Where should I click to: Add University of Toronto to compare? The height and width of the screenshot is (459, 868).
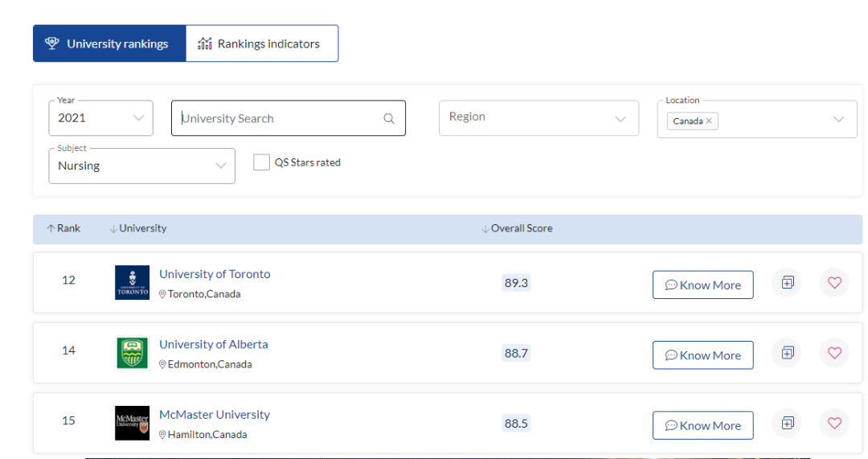pos(787,283)
